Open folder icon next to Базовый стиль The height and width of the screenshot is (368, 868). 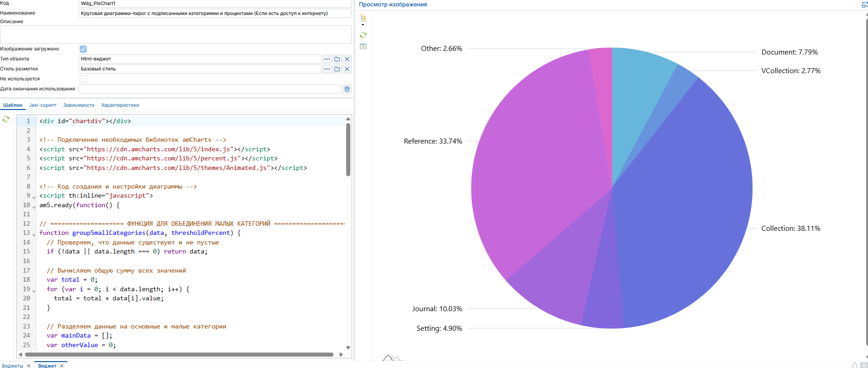coord(337,69)
